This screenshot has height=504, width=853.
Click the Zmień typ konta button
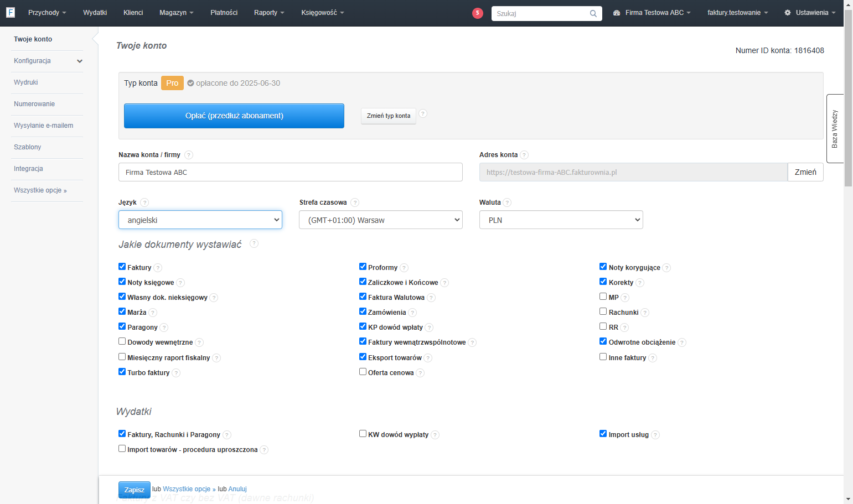click(x=389, y=116)
